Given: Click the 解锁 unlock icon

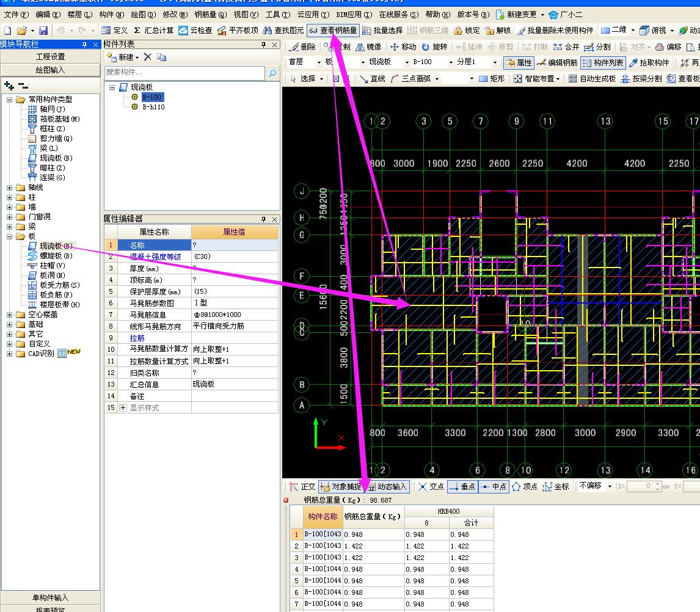Looking at the screenshot, I should (498, 31).
